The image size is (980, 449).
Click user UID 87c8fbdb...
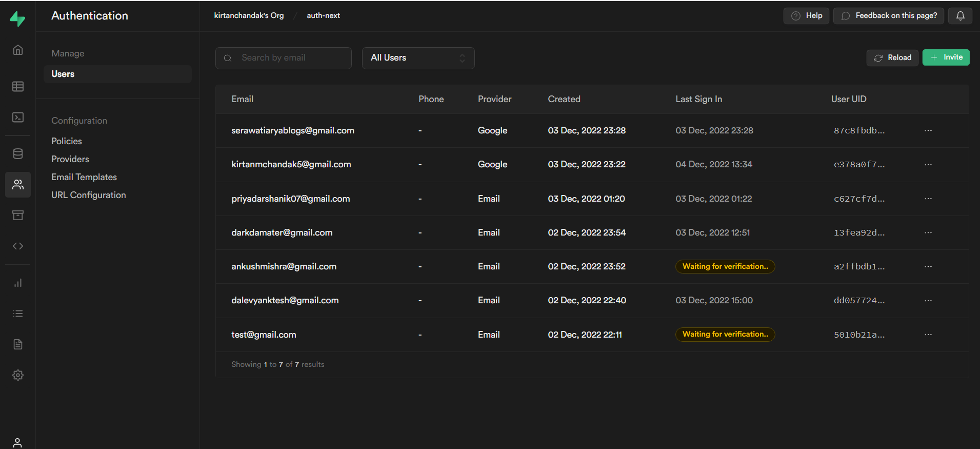click(859, 130)
